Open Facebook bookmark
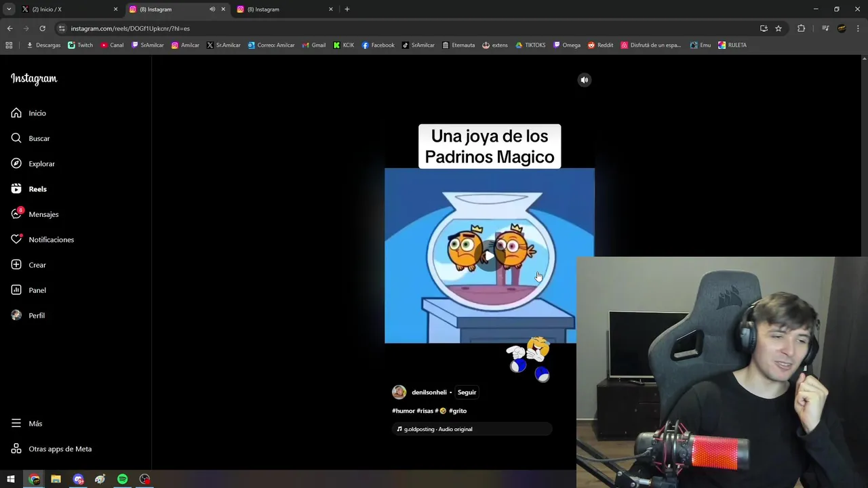Viewport: 868px width, 488px height. click(378, 45)
